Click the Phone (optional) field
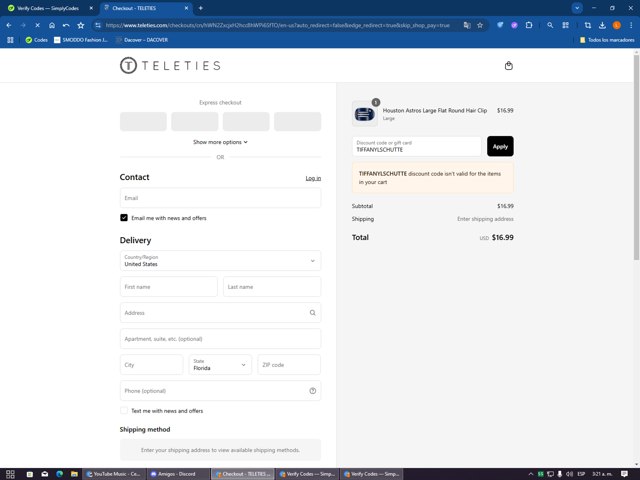The width and height of the screenshot is (640, 480). (220, 391)
